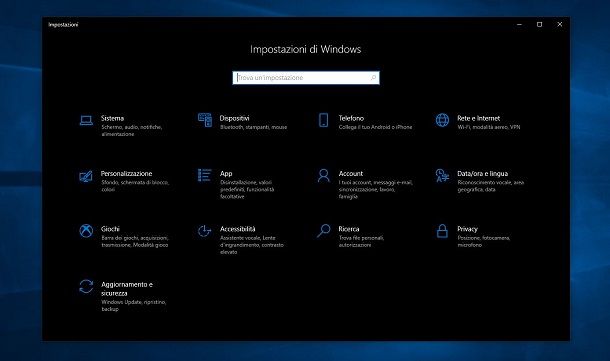Open the Data/ora e lingua icon
The image size is (610, 361).
442,176
